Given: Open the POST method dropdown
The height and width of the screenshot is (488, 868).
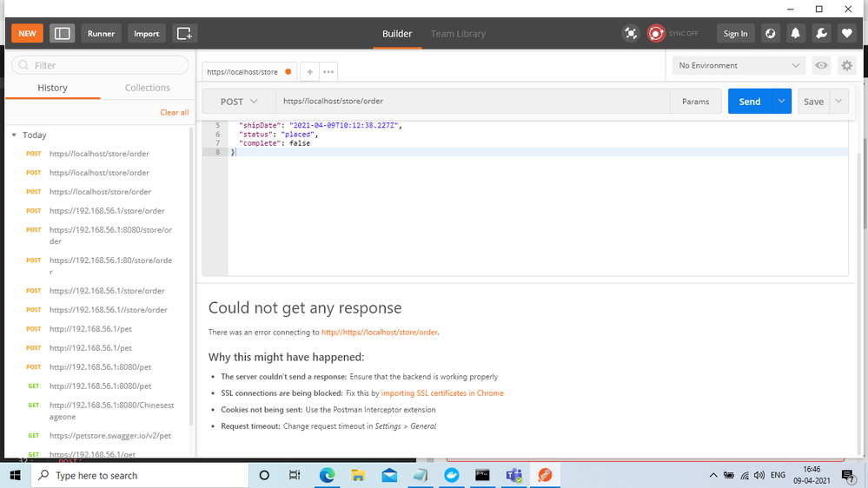Looking at the screenshot, I should (239, 102).
